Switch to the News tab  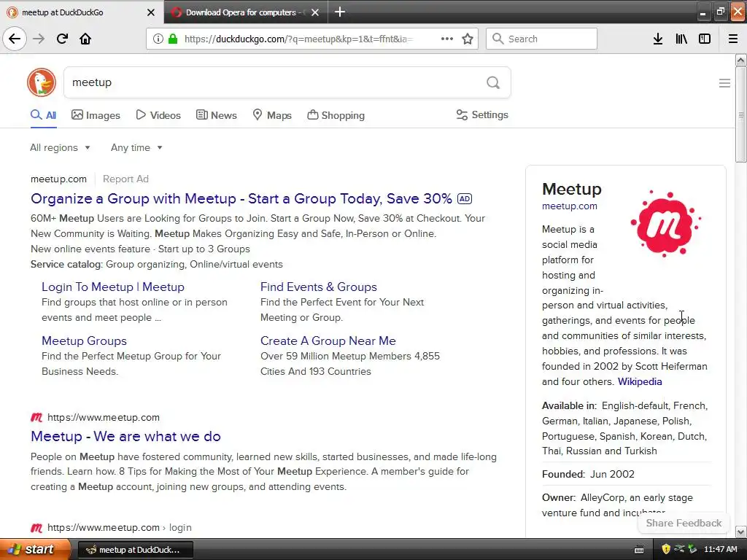(x=216, y=115)
